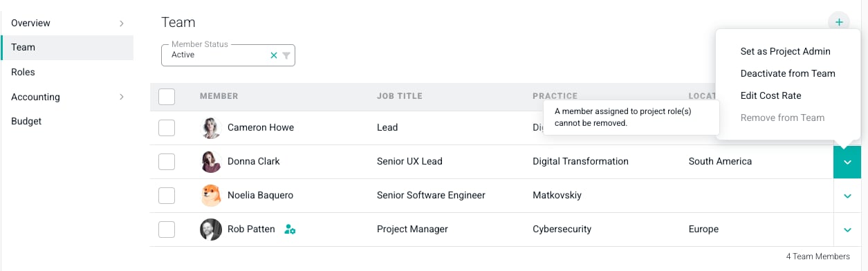Collapse Donna Clark's highlighted action chevron
Image resolution: width=868 pixels, height=271 pixels.
[847, 162]
